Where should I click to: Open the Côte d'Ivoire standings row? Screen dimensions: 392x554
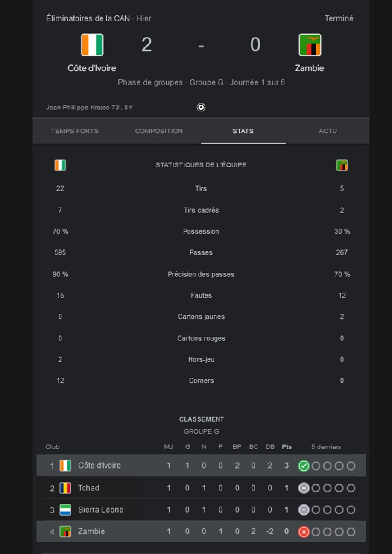tap(201, 466)
